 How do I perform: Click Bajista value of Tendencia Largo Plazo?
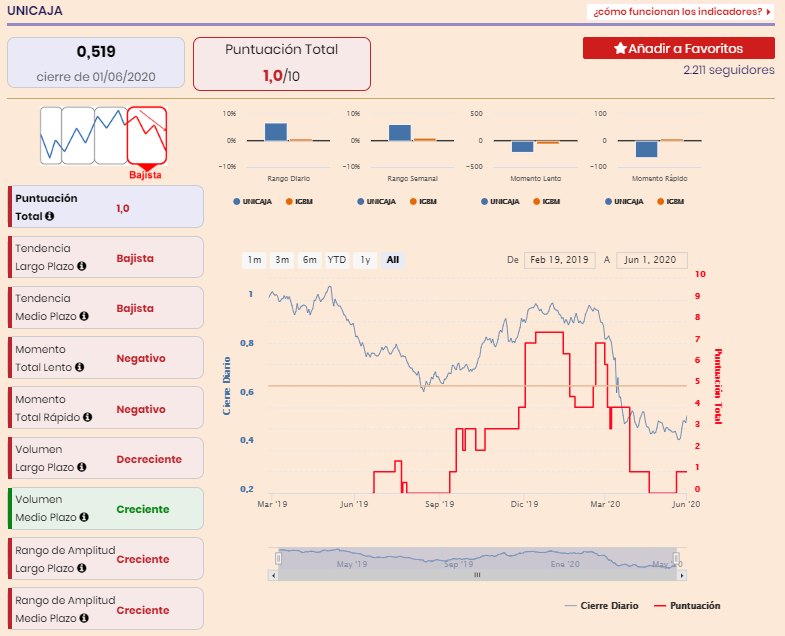click(x=135, y=258)
